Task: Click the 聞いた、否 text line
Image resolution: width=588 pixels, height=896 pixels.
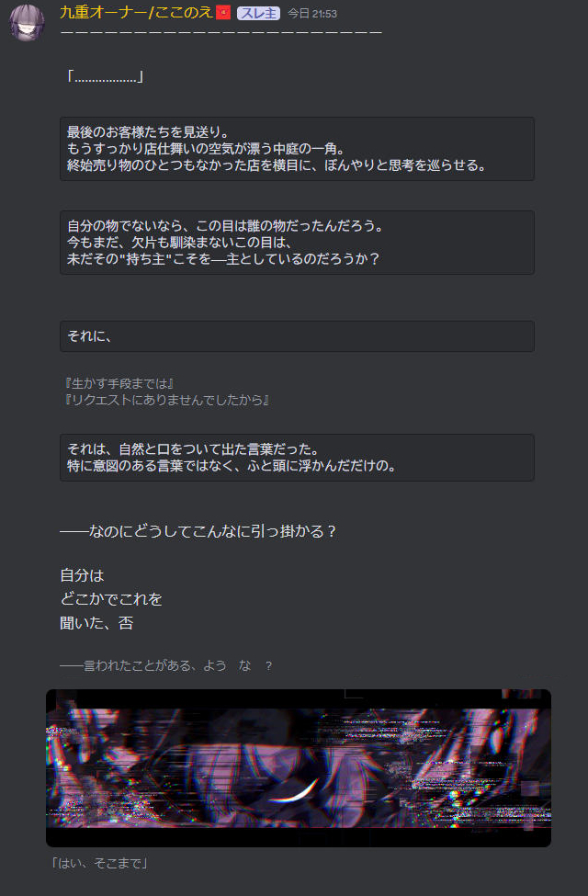Action: 96,623
